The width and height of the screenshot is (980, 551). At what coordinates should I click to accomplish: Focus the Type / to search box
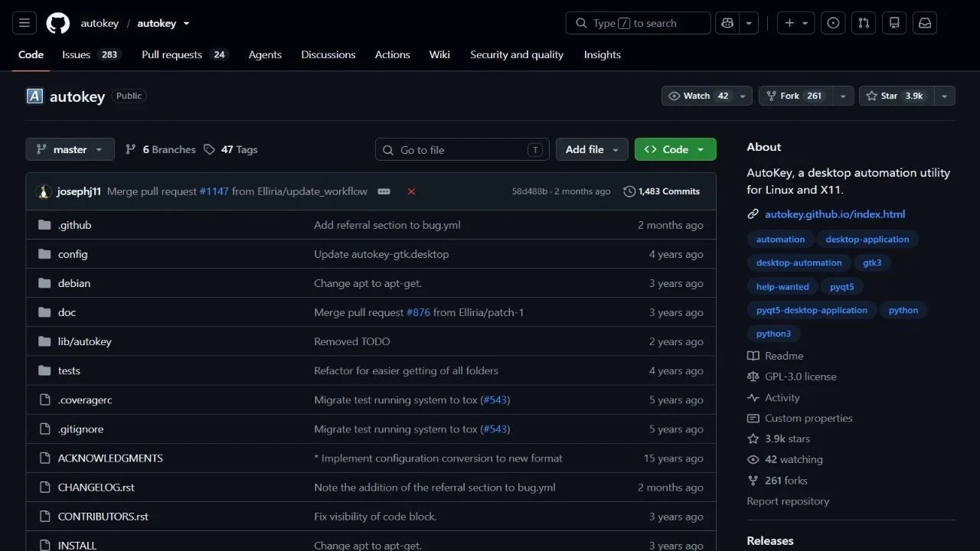tap(639, 23)
